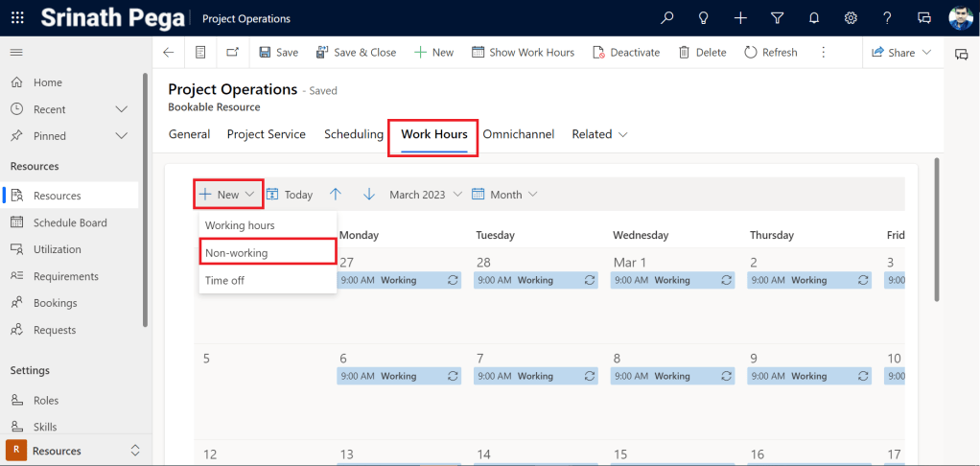This screenshot has width=980, height=466.
Task: Open the March 2023 date picker dropdown
Action: 425,195
